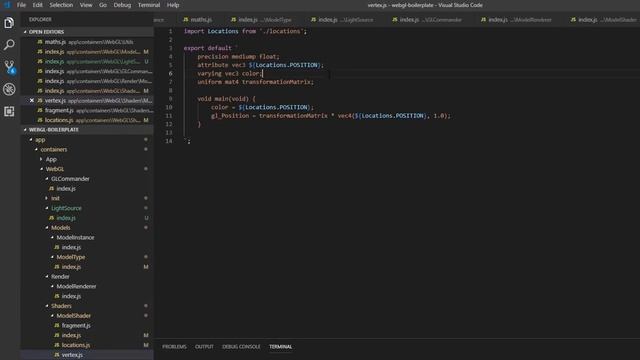Open the Go menu
The height and width of the screenshot is (360, 640).
tap(103, 5)
